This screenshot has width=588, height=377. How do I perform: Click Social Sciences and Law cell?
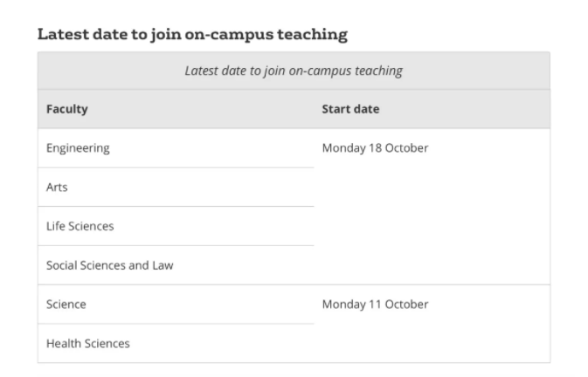tap(109, 265)
